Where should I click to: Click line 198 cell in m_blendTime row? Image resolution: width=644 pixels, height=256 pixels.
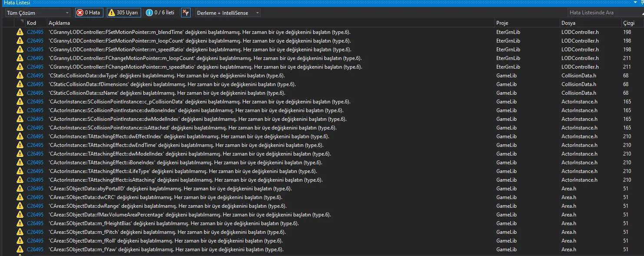tap(627, 32)
